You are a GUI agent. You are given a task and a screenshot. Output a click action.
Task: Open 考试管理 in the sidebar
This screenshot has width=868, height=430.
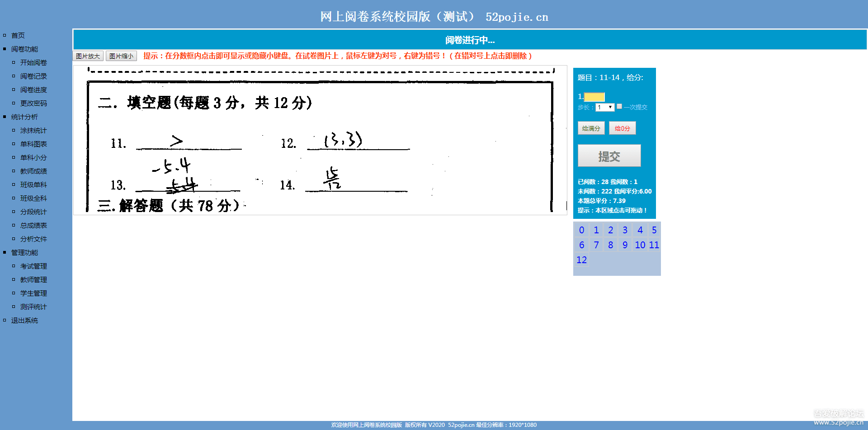click(33, 266)
